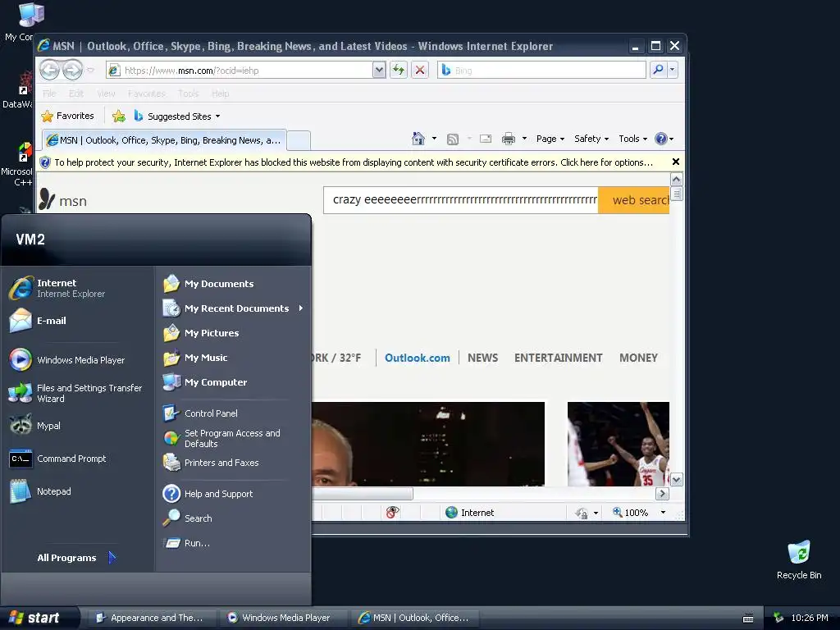
Task: Open Internet Explorer from the Start menu
Action: 78,288
